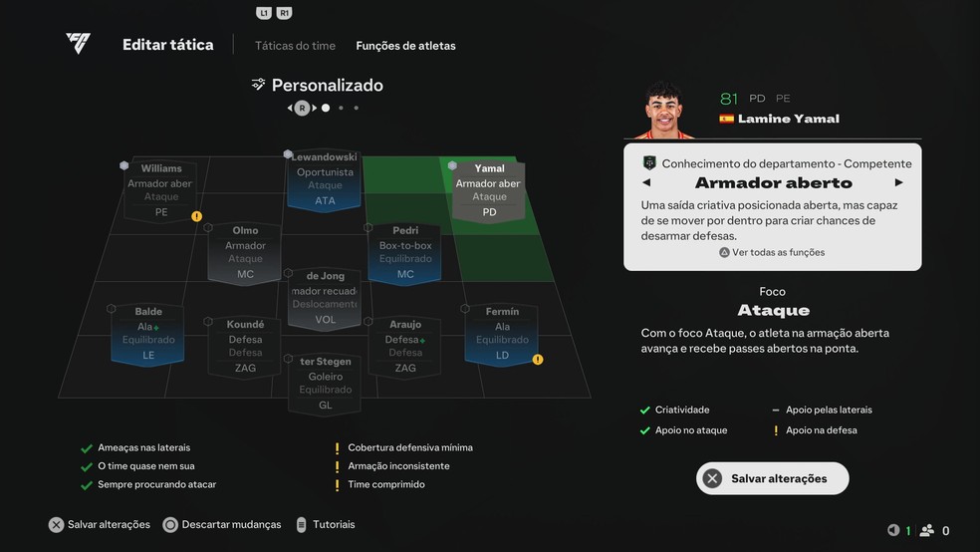The image size is (980, 552).
Task: Click the PE alternate position label
Action: click(783, 99)
